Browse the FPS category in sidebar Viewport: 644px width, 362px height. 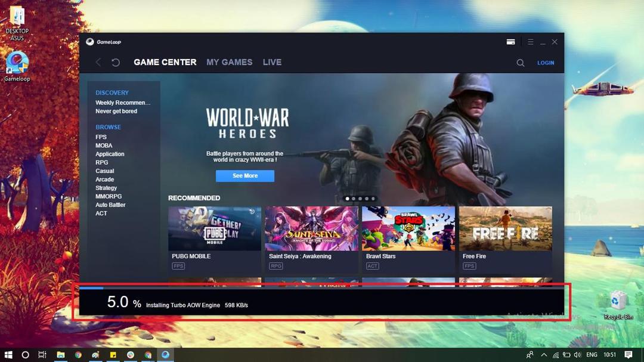(101, 137)
